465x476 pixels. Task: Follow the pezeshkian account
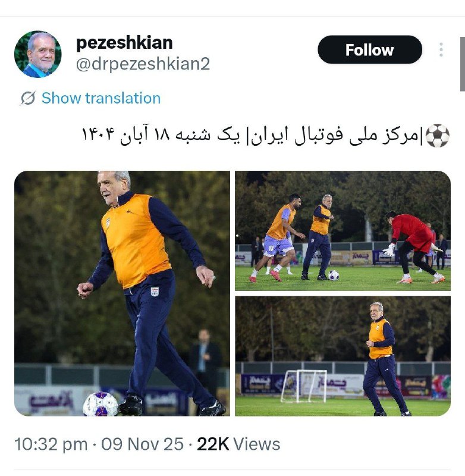coord(370,50)
